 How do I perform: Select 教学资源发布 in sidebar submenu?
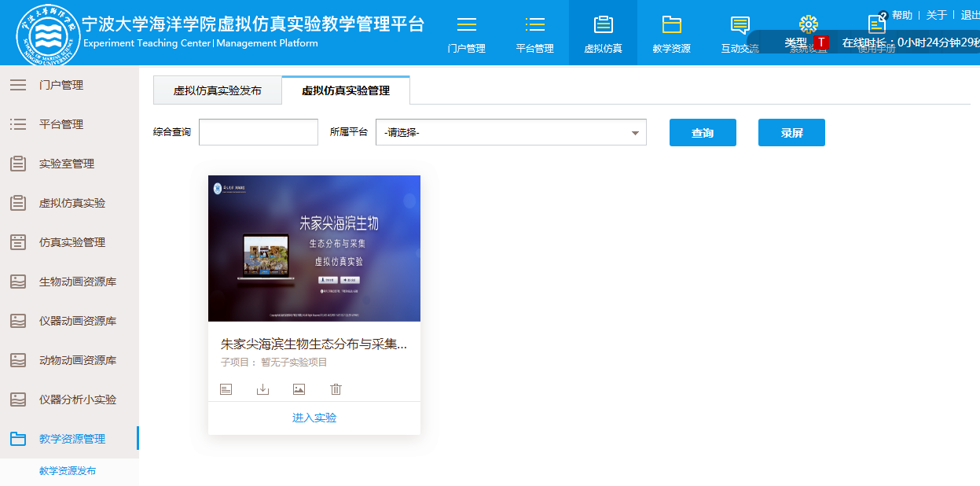[68, 471]
